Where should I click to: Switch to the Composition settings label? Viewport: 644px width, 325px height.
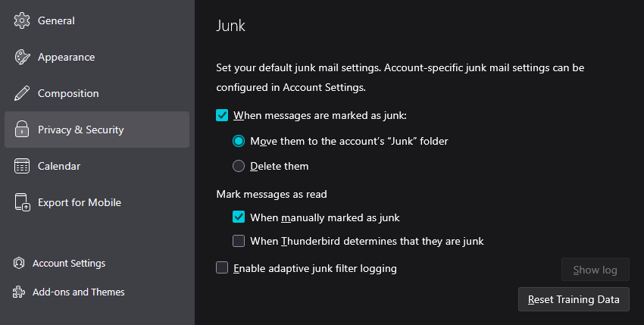pyautogui.click(x=68, y=93)
